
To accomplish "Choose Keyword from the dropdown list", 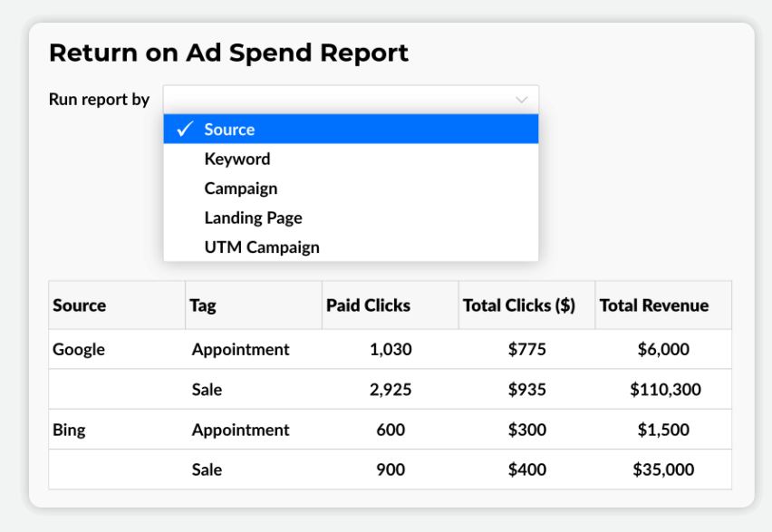I will 237,160.
